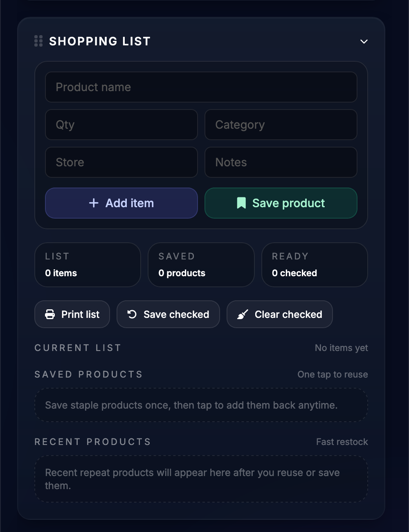
Task: Click the Notes input field
Action: 281,162
